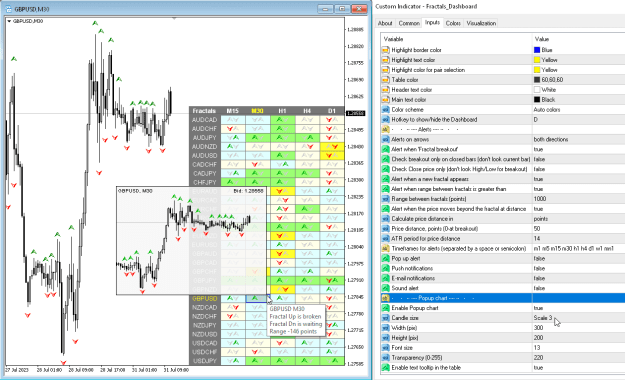Image resolution: width=625 pixels, height=380 pixels.
Task: Click the Alerts on arrows row icon
Action: tap(385, 139)
